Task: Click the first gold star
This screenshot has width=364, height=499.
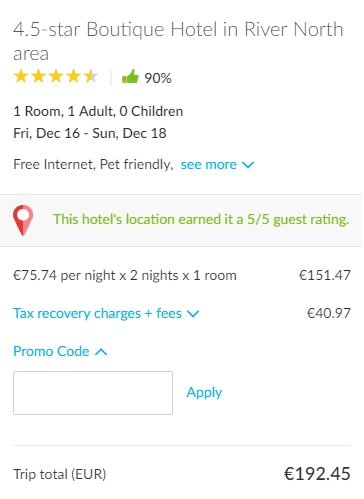Action: pyautogui.click(x=21, y=76)
